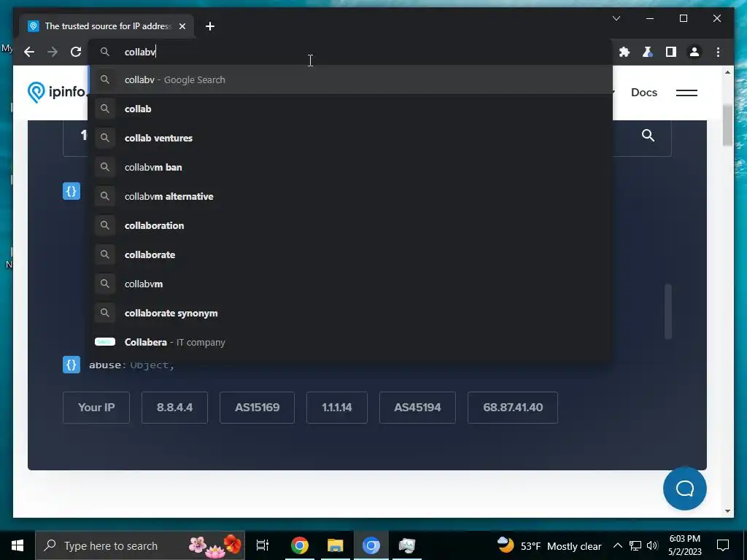The height and width of the screenshot is (560, 747).
Task: Open the Docs link in ipinfo header
Action: click(643, 93)
